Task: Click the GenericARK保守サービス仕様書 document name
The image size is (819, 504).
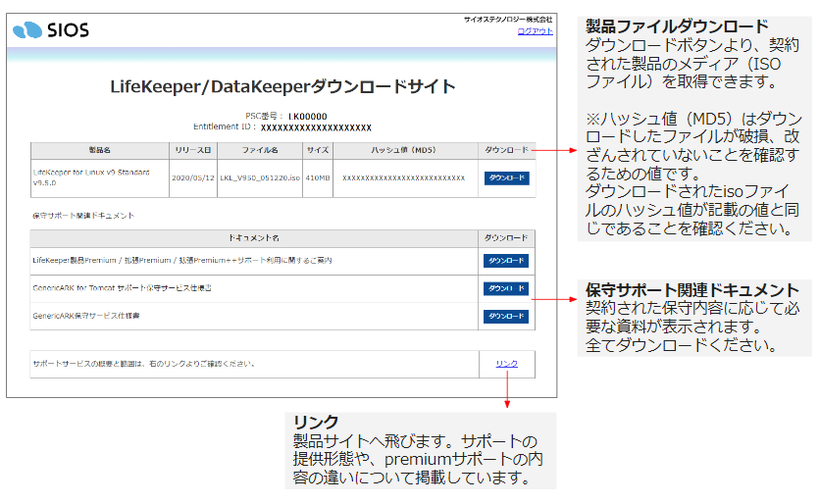Action: [86, 316]
